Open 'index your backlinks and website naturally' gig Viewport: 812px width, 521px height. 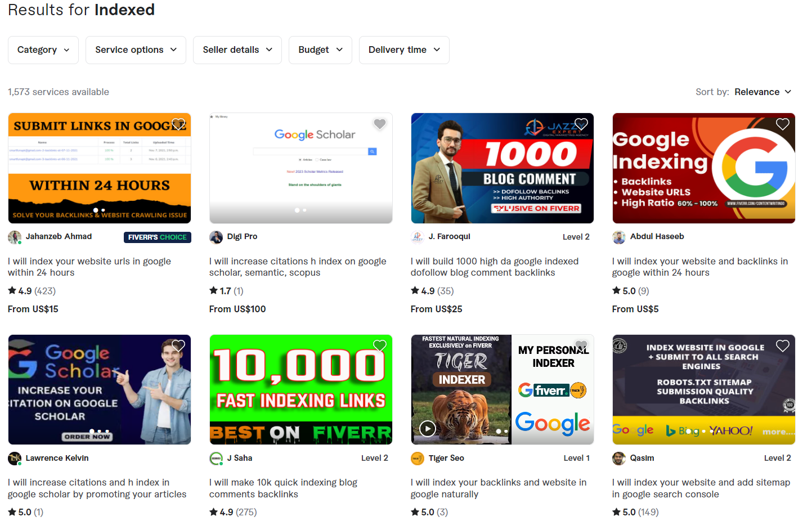[499, 488]
